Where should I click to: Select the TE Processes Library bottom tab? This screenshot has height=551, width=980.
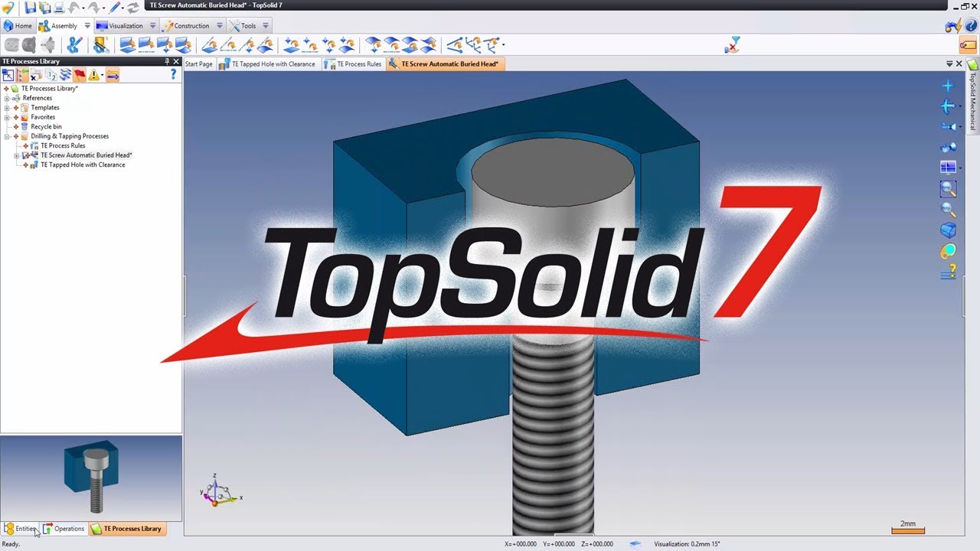(127, 529)
